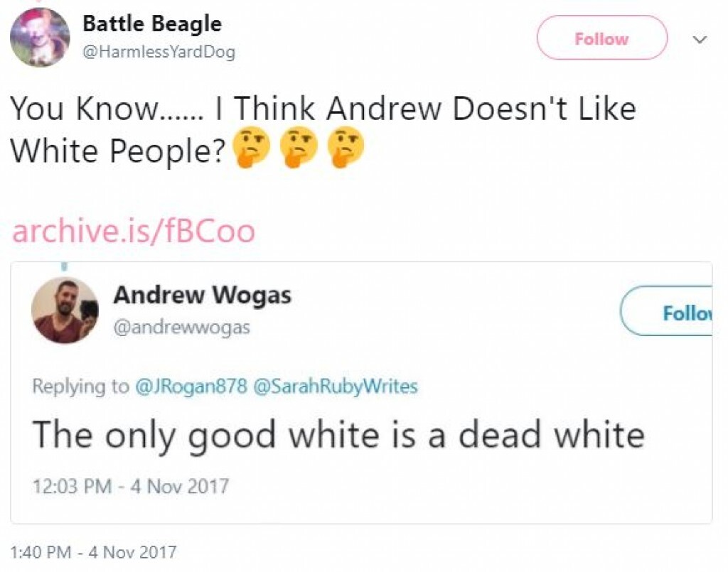This screenshot has width=728, height=572.
Task: Follow Andrew Wogas in quoted tweet
Action: (667, 311)
